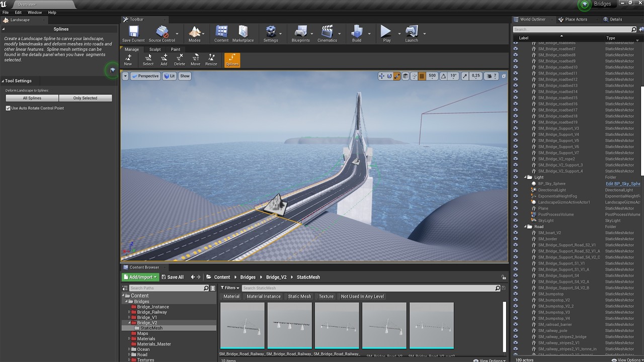644x362 pixels.
Task: Toggle viewport grid snapping icon
Action: click(422, 76)
